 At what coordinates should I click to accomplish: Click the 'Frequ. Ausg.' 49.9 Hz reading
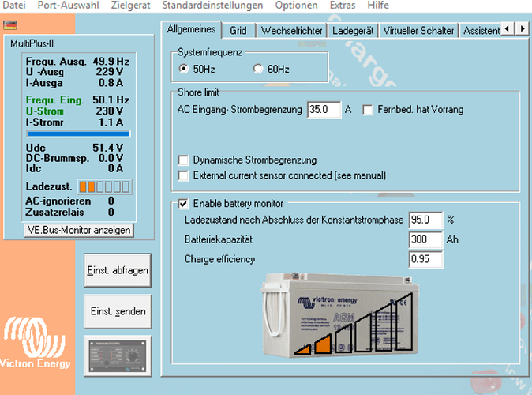tap(77, 61)
